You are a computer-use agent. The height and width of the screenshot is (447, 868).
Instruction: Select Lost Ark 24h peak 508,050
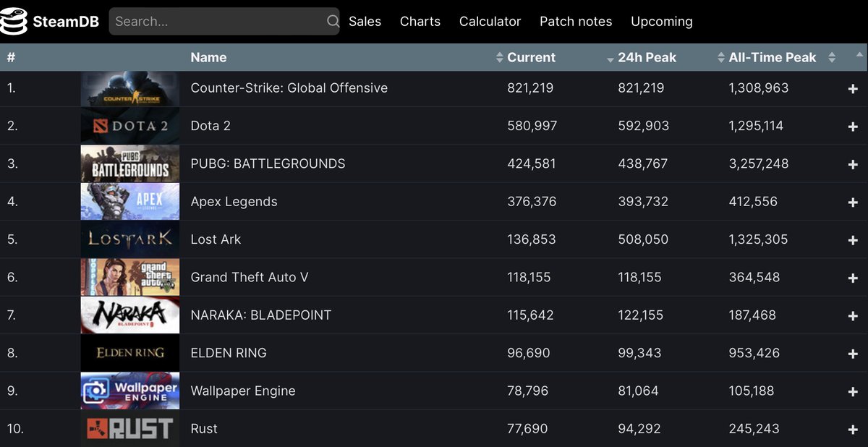(x=643, y=239)
